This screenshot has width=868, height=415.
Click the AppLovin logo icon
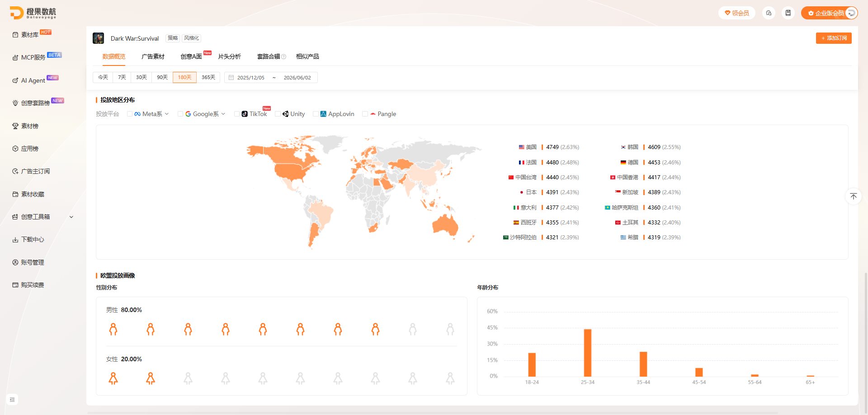pyautogui.click(x=323, y=114)
